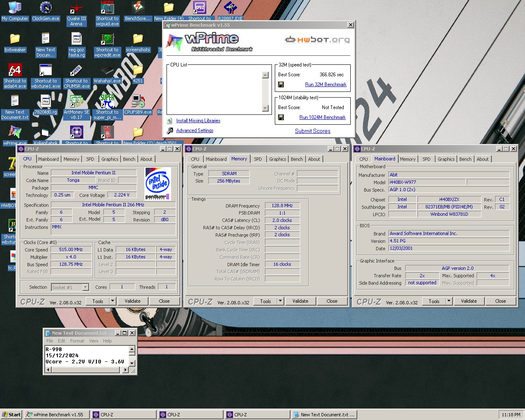525x420 pixels.
Task: Open Format menu in text document
Action: tap(77, 341)
